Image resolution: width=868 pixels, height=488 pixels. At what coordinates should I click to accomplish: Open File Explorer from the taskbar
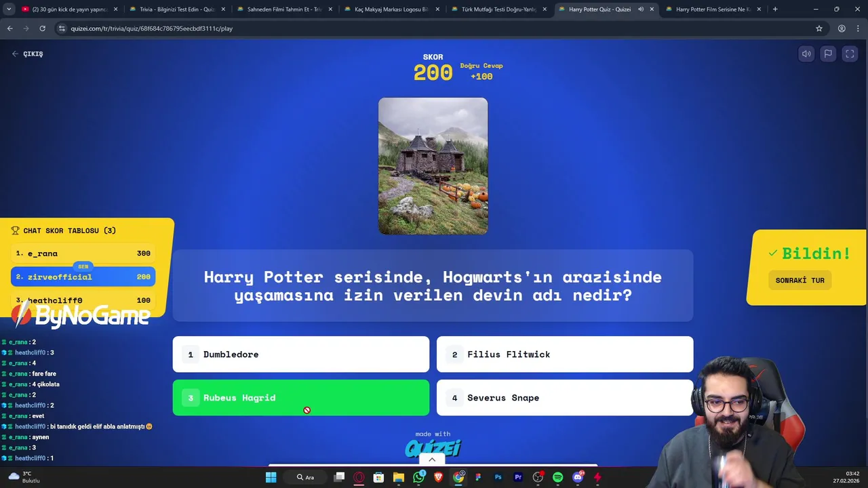pyautogui.click(x=399, y=477)
